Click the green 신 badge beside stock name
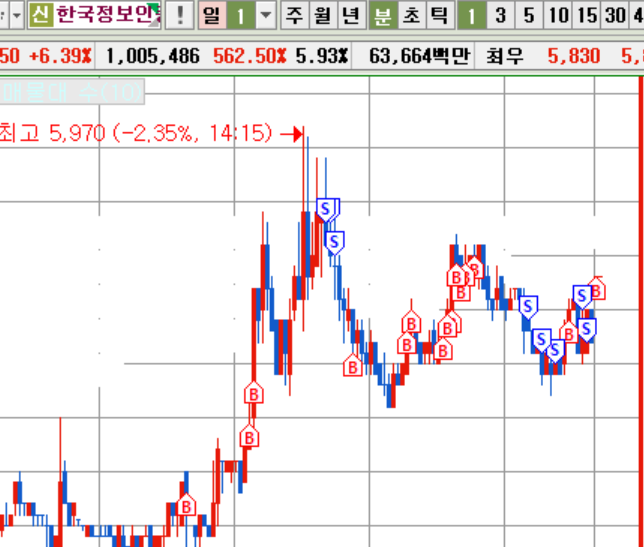Screen dimensions: 644x547 pos(38,14)
